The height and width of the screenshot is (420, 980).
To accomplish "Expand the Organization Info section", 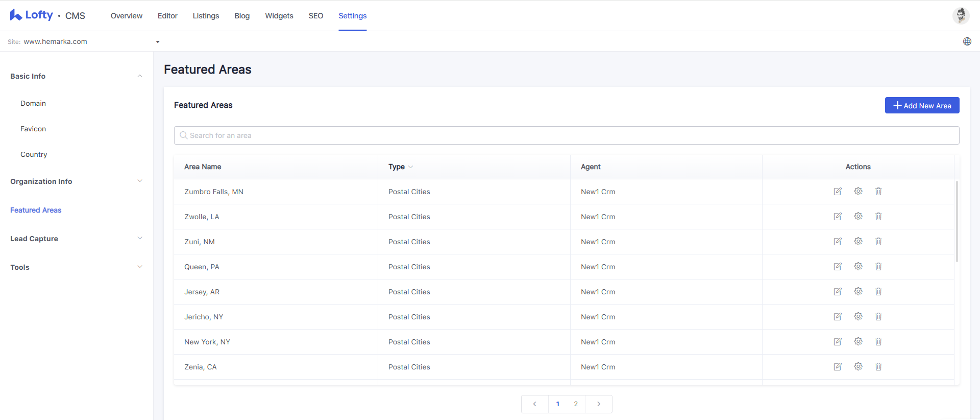I will (140, 181).
